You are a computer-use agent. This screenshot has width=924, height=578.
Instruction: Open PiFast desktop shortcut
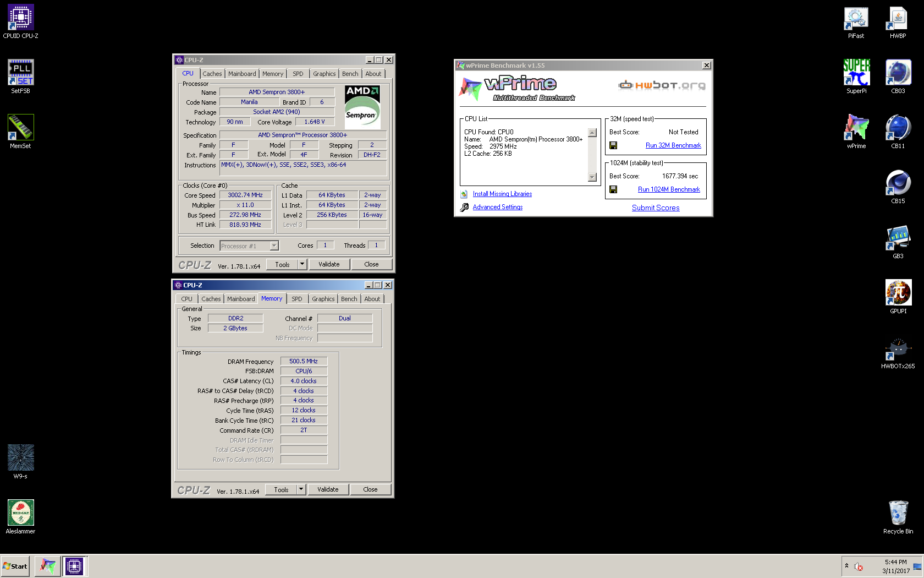click(x=856, y=22)
